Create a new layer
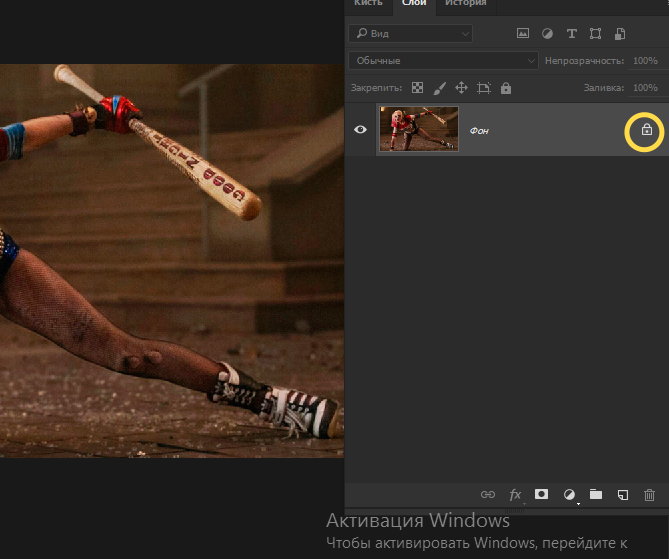Screen dimensions: 669x559 coord(622,495)
